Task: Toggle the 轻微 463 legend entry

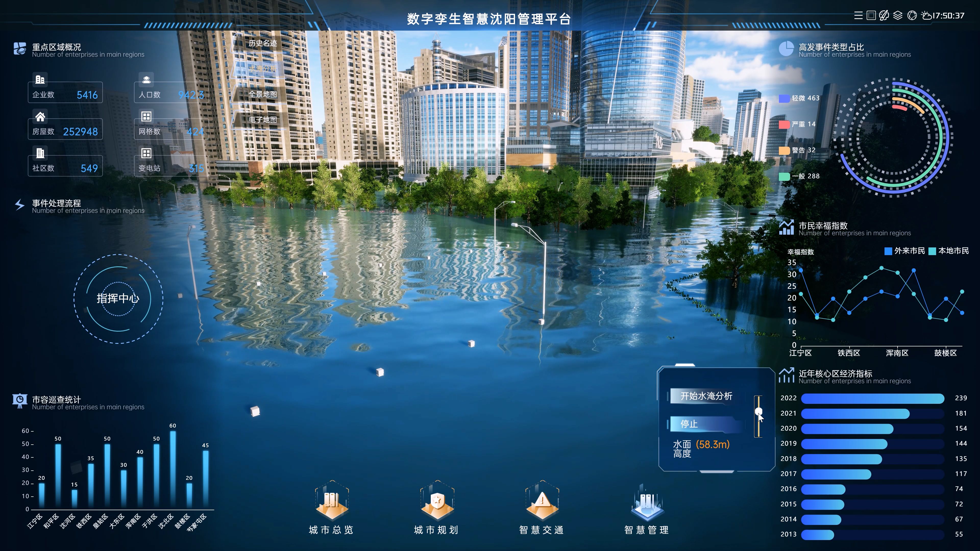Action: coord(799,98)
